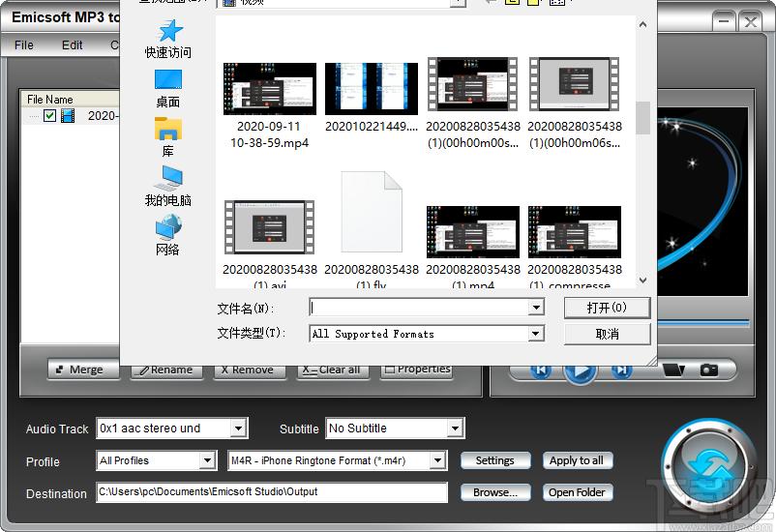Click the Apply to all button
Image resolution: width=776 pixels, height=532 pixels.
(578, 460)
